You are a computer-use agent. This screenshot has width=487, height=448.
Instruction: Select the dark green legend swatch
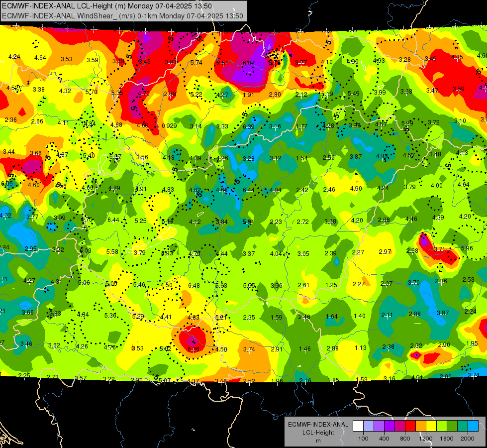click(x=452, y=426)
